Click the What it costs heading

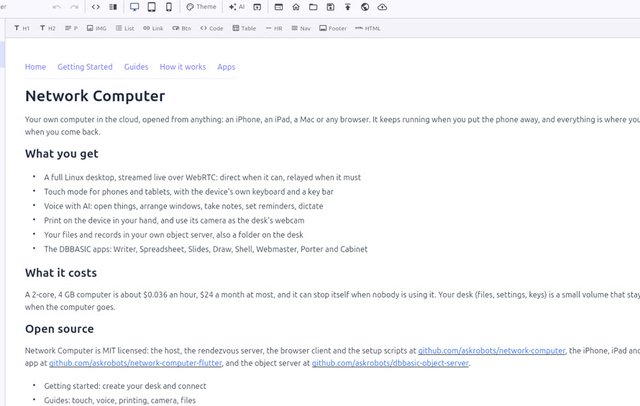(61, 273)
